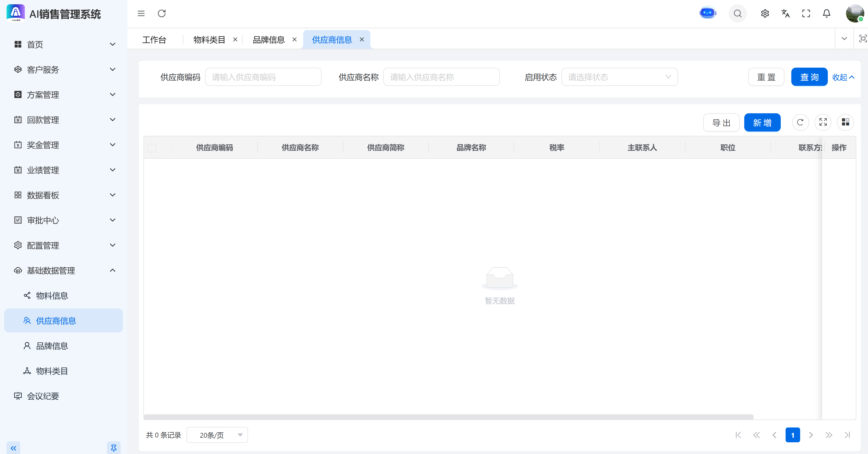Viewport: 868px width, 454px height.
Task: Open notifications bell icon
Action: pyautogui.click(x=827, y=13)
